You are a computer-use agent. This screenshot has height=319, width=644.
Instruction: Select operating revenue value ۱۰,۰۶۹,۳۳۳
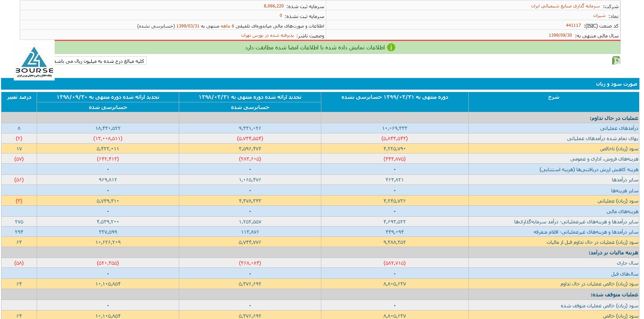click(395, 128)
